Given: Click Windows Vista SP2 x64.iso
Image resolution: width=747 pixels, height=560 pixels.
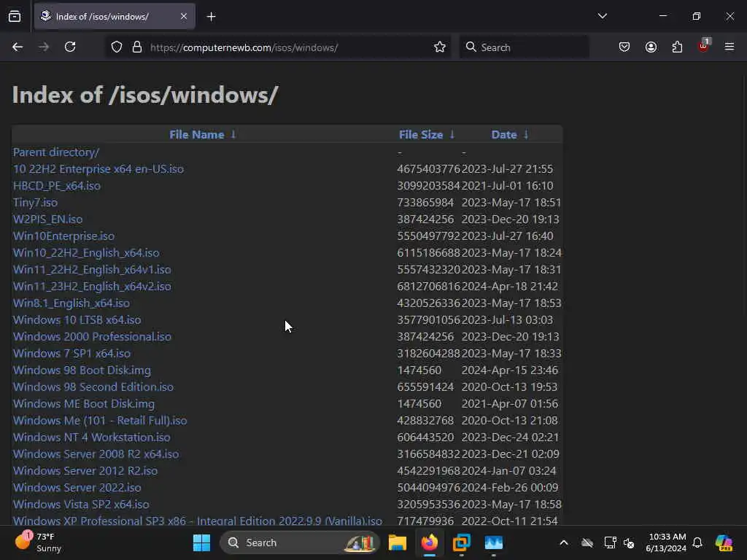Looking at the screenshot, I should click(81, 505).
